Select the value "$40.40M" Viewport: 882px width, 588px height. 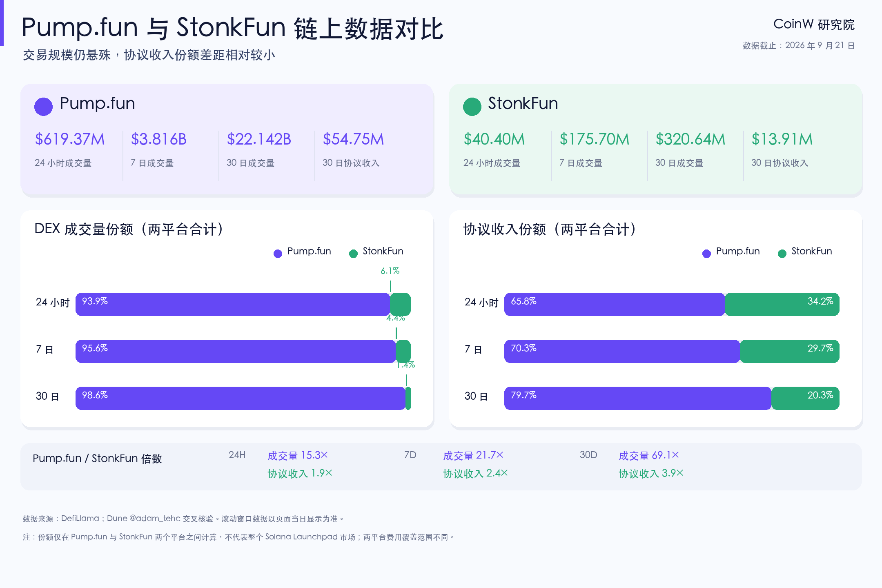coord(494,139)
